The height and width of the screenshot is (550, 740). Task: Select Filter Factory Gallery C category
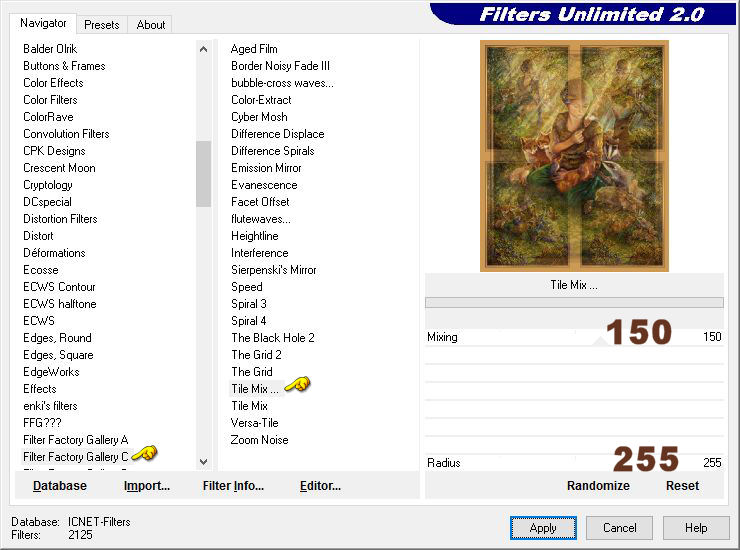76,457
